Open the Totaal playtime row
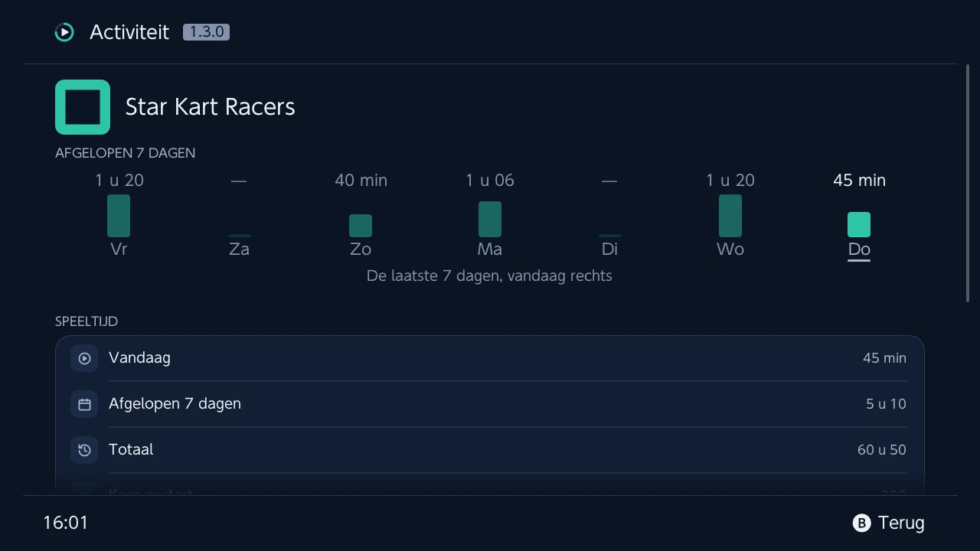Image resolution: width=980 pixels, height=551 pixels. (490, 450)
